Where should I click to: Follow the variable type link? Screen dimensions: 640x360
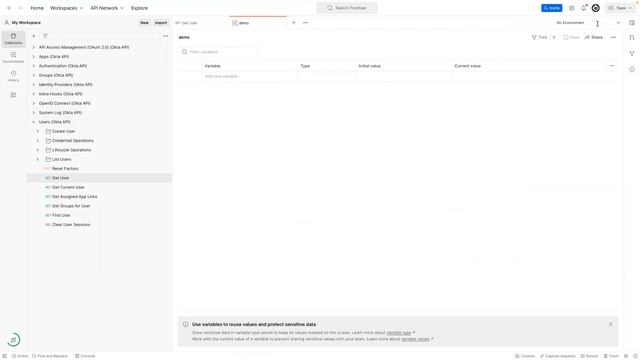click(398, 333)
